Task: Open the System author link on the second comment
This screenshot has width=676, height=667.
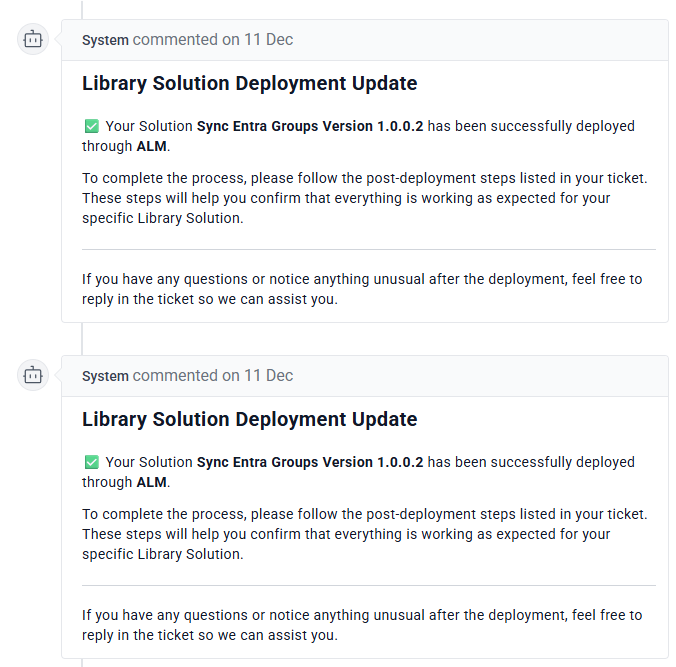Action: coord(105,376)
